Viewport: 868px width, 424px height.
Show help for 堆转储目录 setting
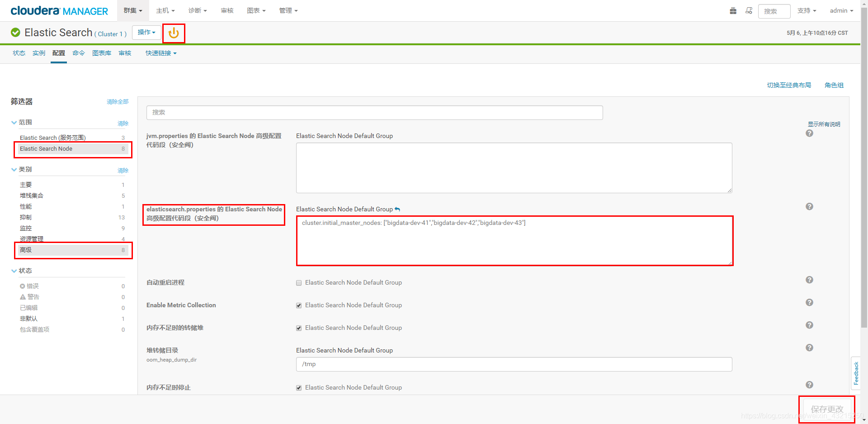[809, 348]
